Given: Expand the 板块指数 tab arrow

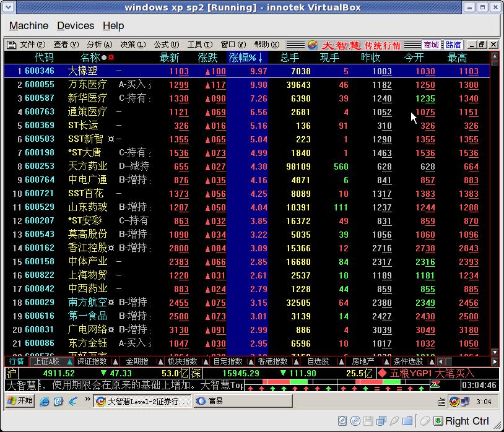Looking at the screenshot, I should 206,361.
